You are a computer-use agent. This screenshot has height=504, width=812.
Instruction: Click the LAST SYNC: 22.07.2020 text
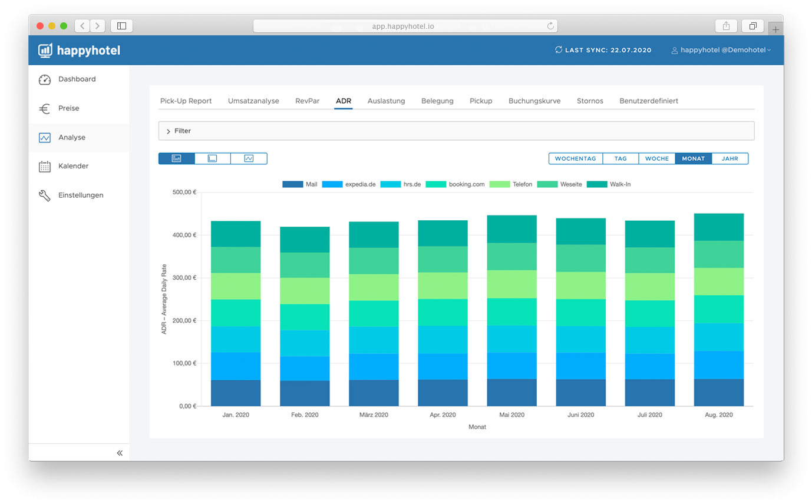point(608,51)
